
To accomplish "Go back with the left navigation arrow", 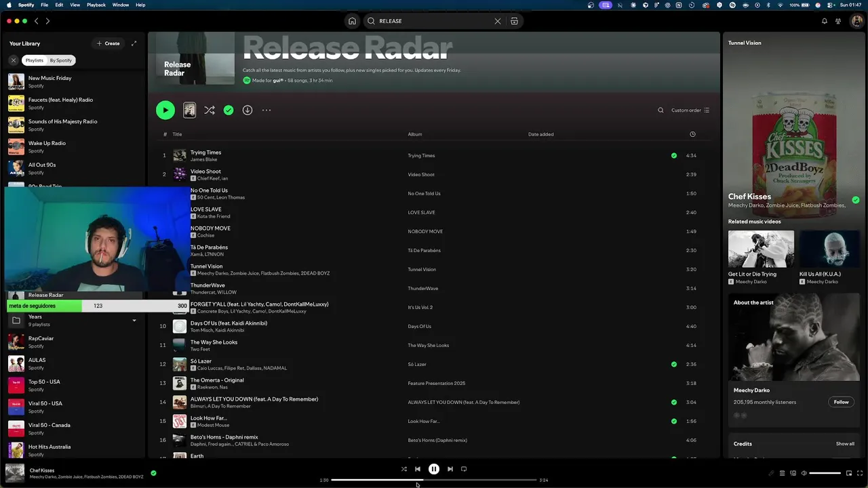I will (37, 21).
